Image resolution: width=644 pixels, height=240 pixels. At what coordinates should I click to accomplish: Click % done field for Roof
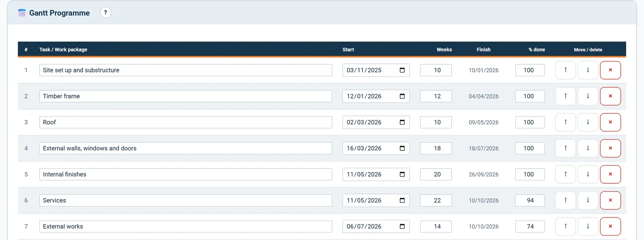click(530, 122)
